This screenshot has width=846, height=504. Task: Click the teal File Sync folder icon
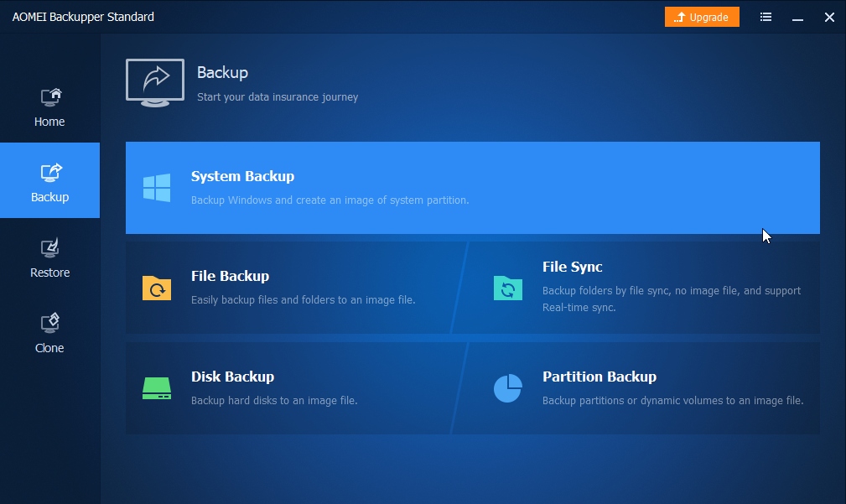click(508, 288)
